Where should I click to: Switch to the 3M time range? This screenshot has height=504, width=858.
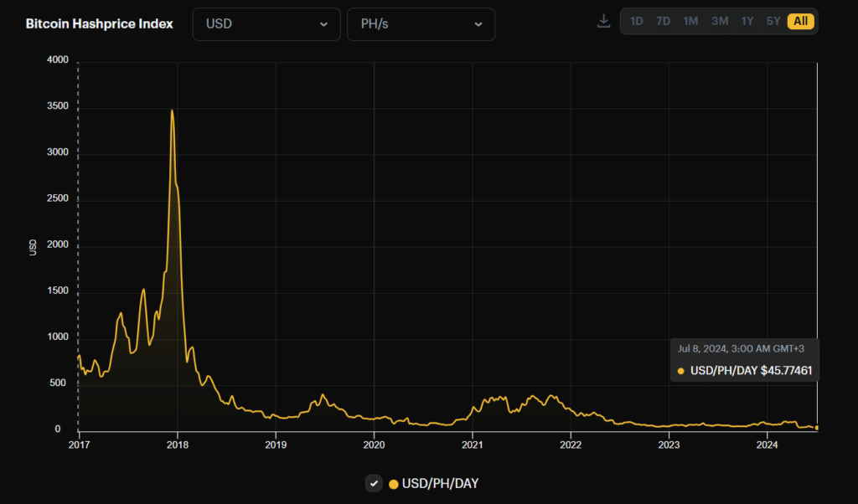tap(720, 21)
